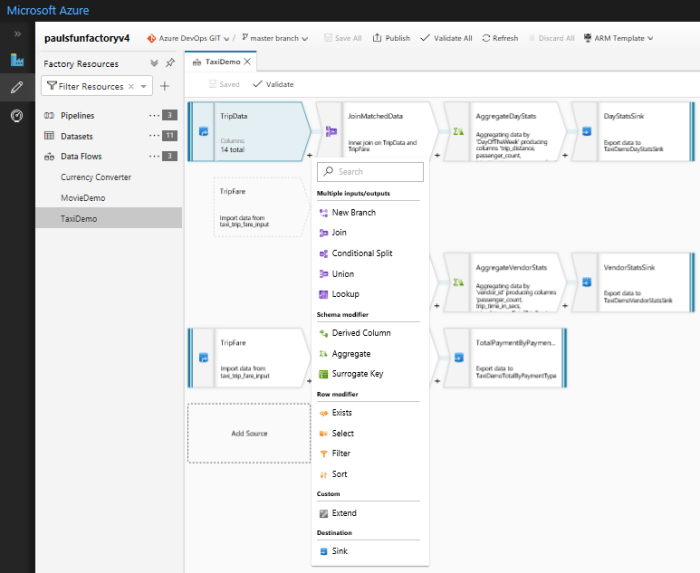Select the Author pencil icon in sidebar
This screenshot has height=573, width=700.
(x=17, y=87)
